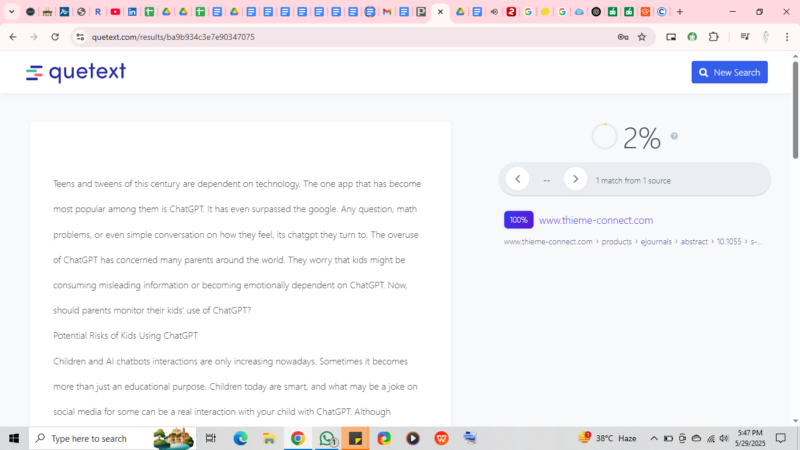Go to next match arrow

[575, 179]
